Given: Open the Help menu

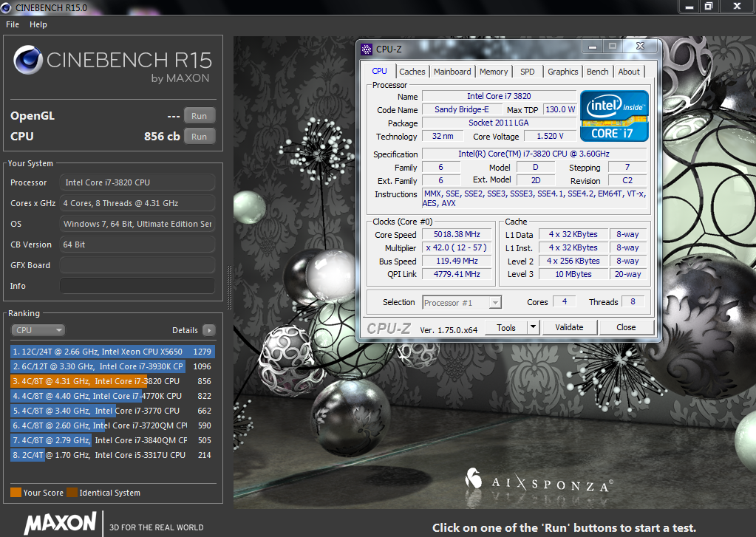Looking at the screenshot, I should (38, 24).
